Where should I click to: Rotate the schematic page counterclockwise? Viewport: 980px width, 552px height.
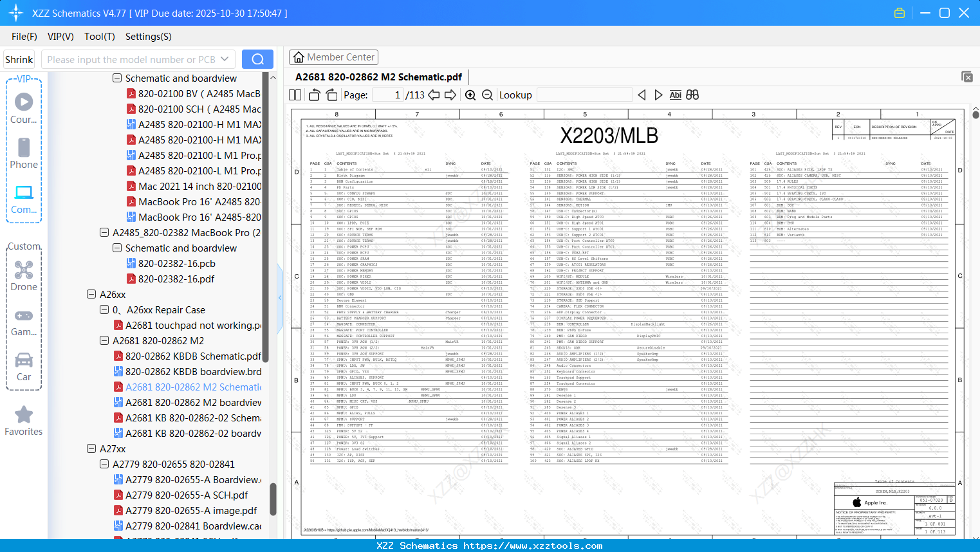pos(314,95)
